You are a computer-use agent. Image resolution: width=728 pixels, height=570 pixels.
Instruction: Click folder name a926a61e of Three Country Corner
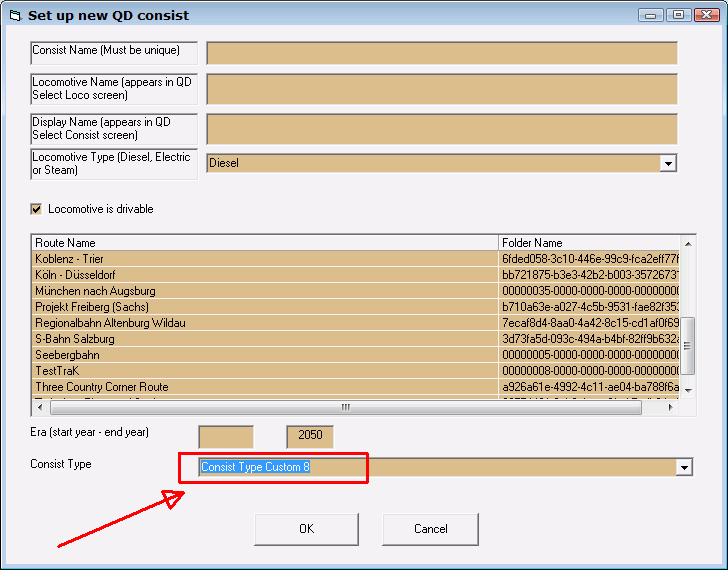[589, 387]
